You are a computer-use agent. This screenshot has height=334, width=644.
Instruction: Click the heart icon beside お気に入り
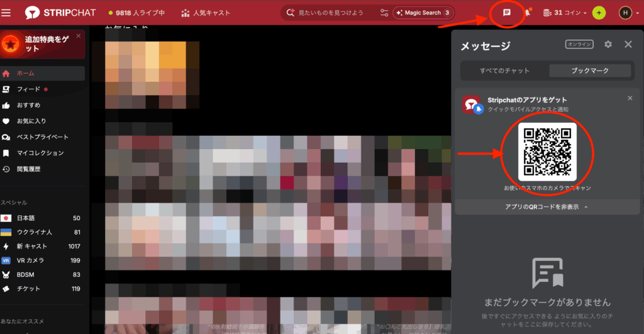click(6, 121)
